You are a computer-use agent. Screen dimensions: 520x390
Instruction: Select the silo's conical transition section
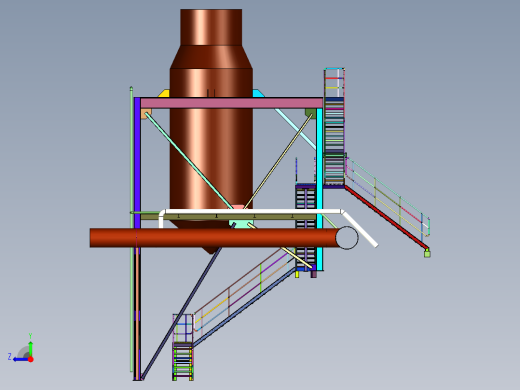[211, 57]
